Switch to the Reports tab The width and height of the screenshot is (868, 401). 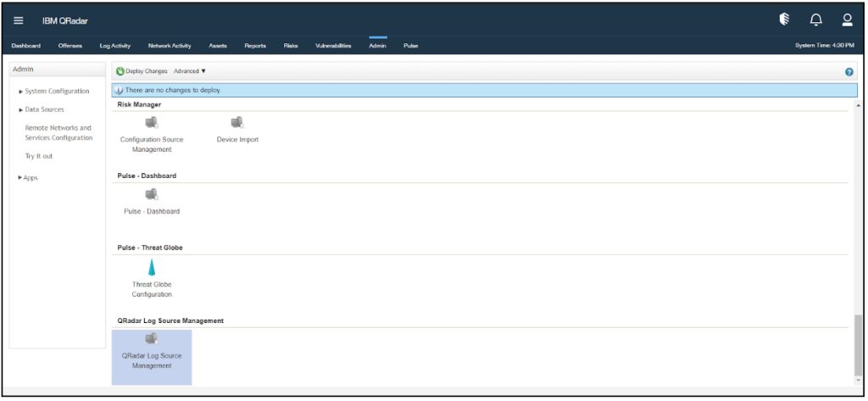coord(255,46)
